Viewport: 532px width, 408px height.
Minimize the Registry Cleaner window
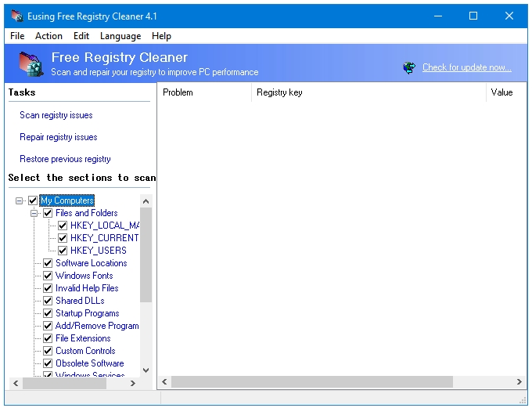point(438,16)
